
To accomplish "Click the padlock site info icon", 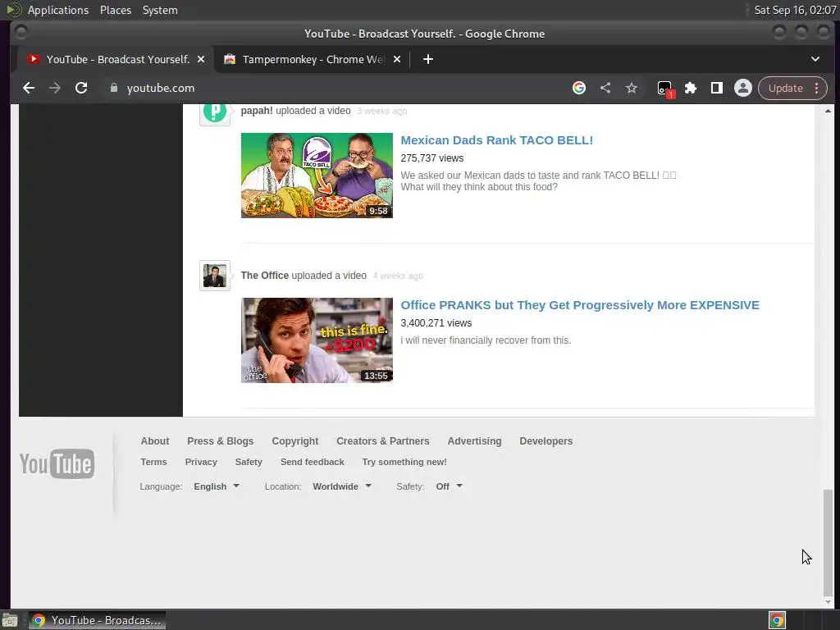I will tap(113, 88).
